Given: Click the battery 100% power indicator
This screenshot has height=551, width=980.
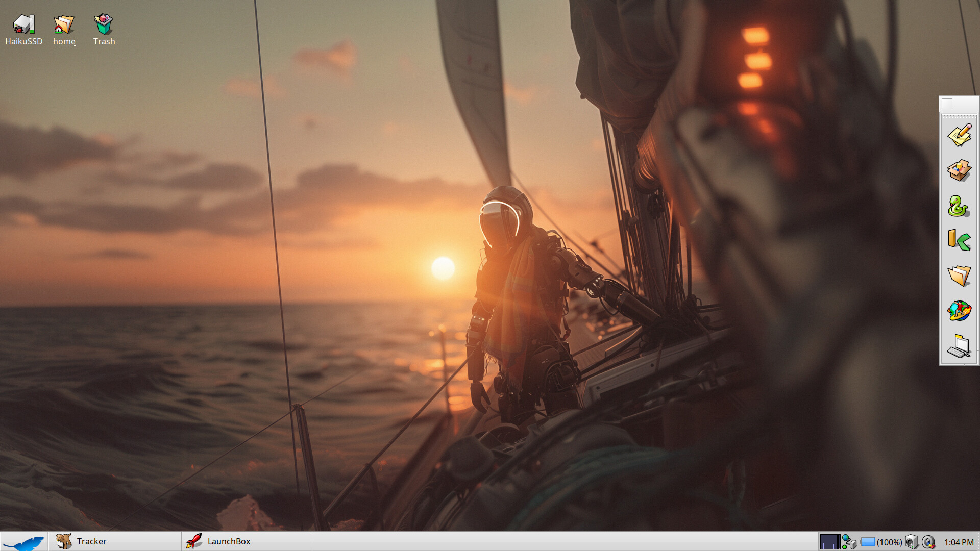Looking at the screenshot, I should pos(881,542).
